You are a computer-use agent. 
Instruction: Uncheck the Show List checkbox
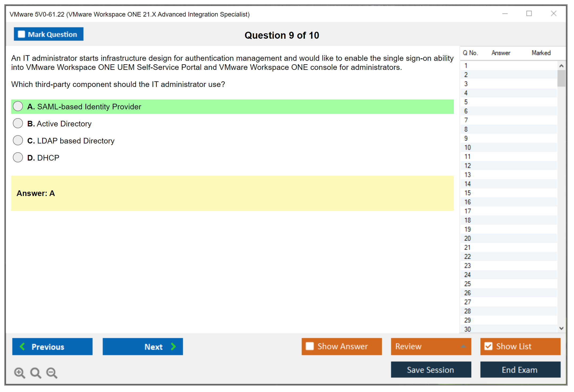pyautogui.click(x=488, y=346)
